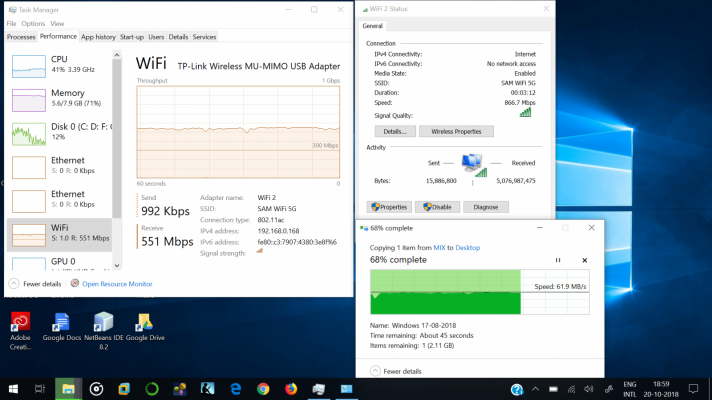Screen dimensions: 712x400
Task: Pause the file copy operation
Action: point(558,260)
